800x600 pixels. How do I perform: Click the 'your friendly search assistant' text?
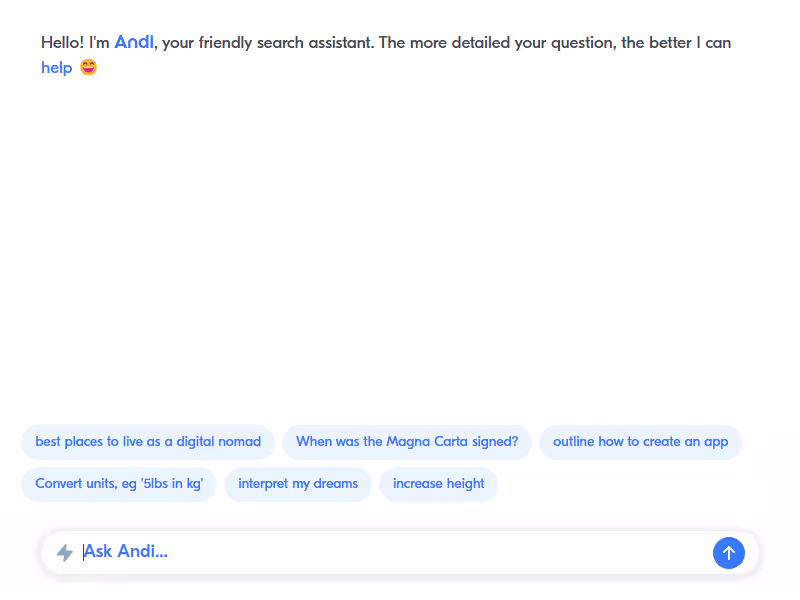coord(268,43)
